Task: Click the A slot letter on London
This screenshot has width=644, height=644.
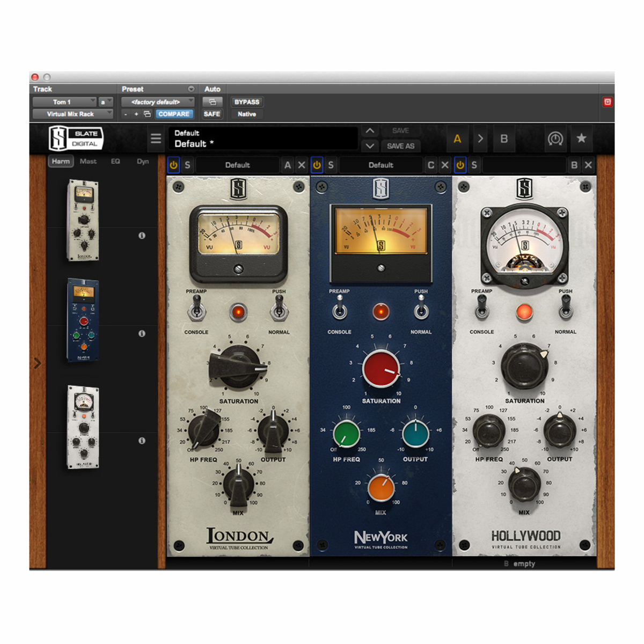Action: point(288,165)
